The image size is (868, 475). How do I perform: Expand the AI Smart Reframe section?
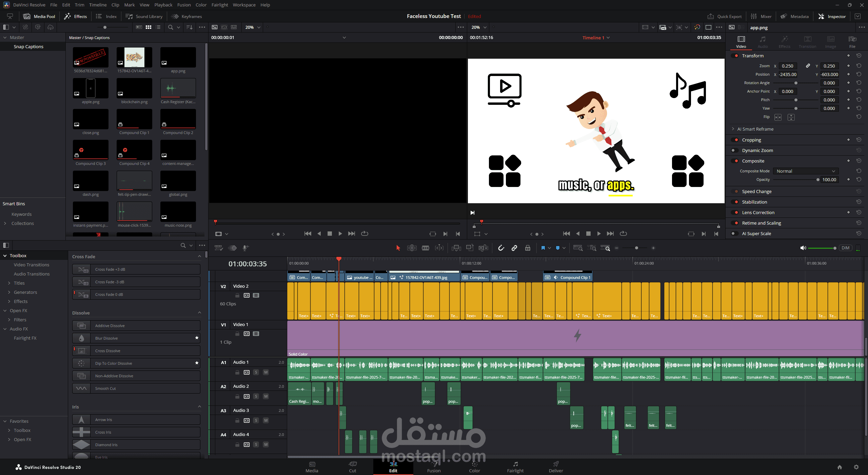click(733, 129)
